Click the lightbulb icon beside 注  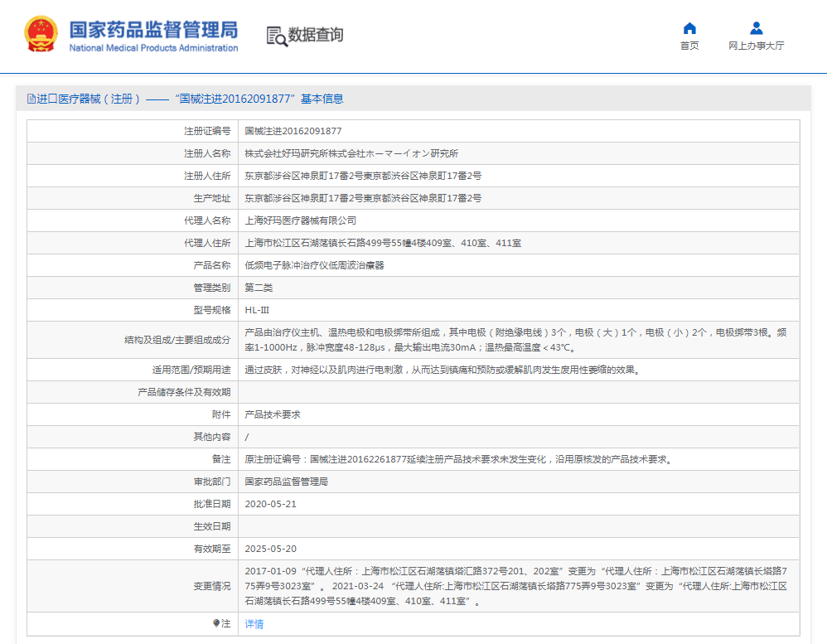coord(216,623)
